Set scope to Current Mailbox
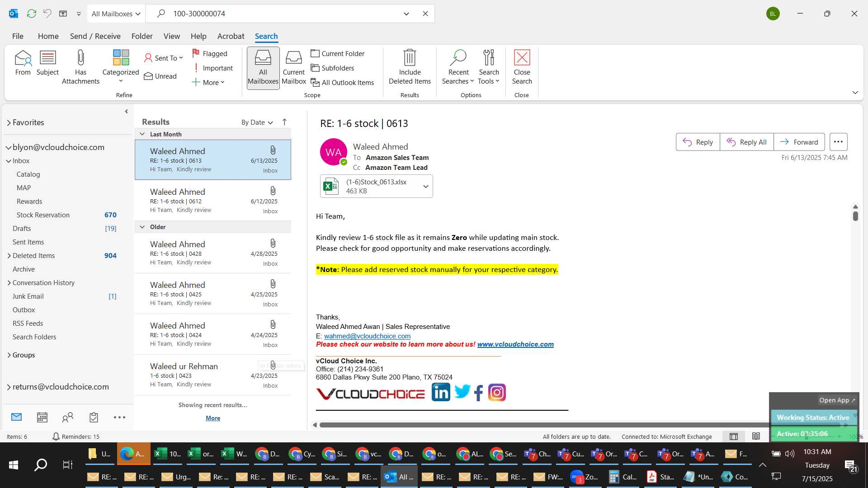This screenshot has height=488, width=868. (x=294, y=68)
